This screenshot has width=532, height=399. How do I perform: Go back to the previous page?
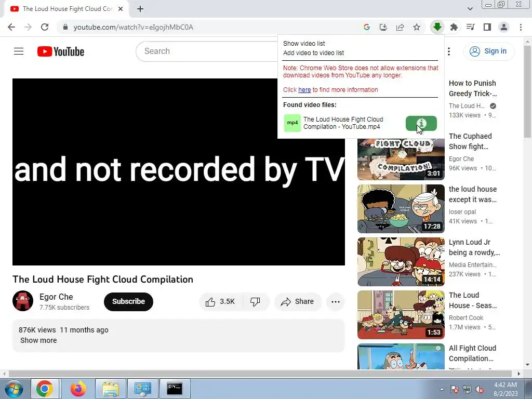[x=11, y=27]
